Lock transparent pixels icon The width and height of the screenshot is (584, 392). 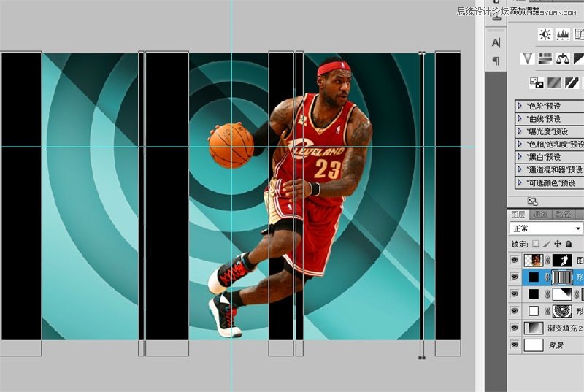pos(536,244)
